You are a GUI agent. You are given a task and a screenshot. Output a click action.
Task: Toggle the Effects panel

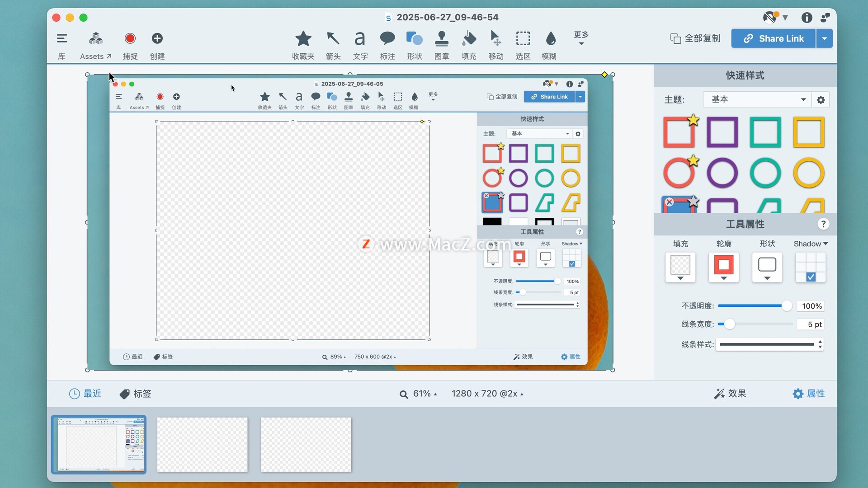730,394
